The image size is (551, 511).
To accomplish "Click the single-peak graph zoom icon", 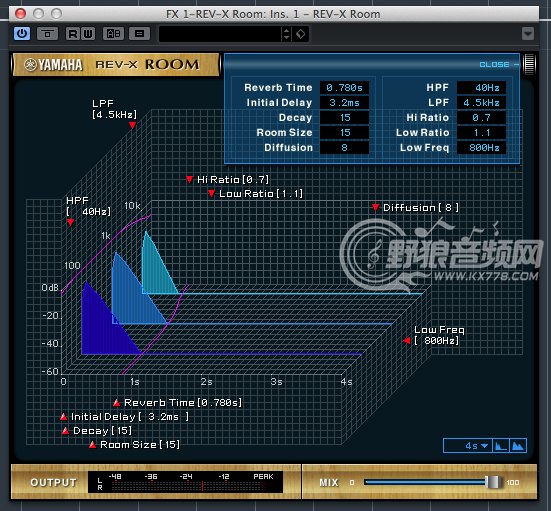I will pyautogui.click(x=500, y=446).
